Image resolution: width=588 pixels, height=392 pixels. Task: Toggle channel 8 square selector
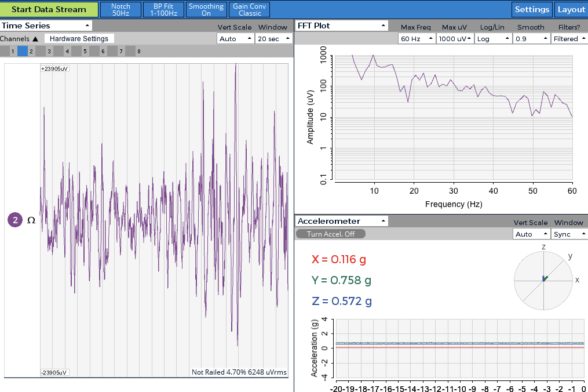pos(130,51)
